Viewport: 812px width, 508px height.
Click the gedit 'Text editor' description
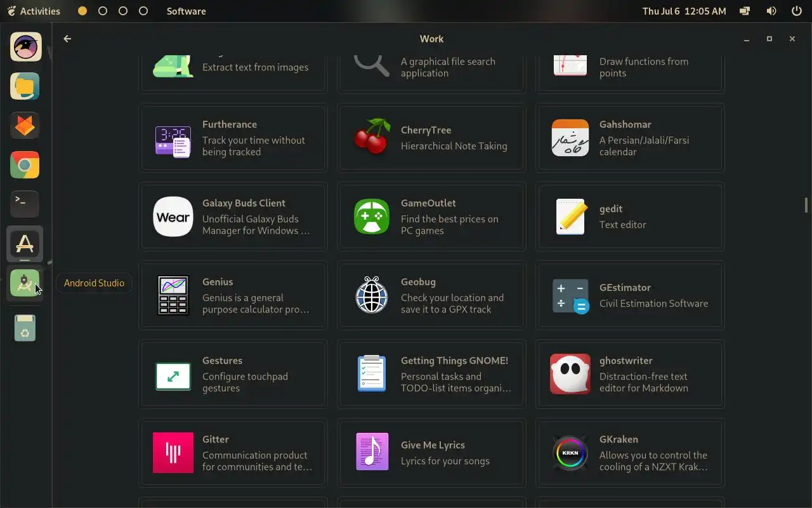coord(622,225)
